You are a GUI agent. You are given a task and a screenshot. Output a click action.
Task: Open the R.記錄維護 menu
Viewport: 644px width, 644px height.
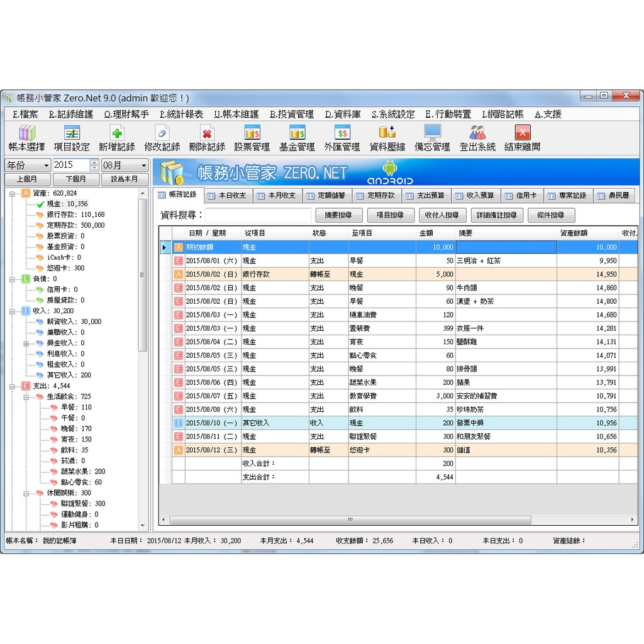[71, 114]
